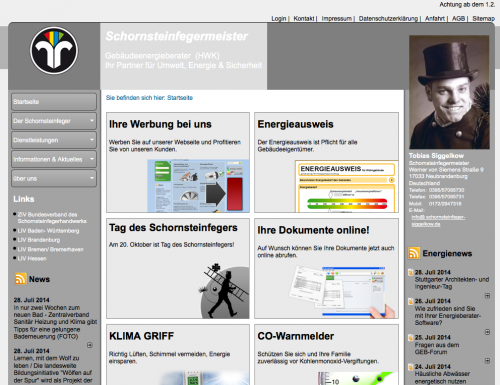Open the über uns menu
500x385 pixels.
click(54, 178)
